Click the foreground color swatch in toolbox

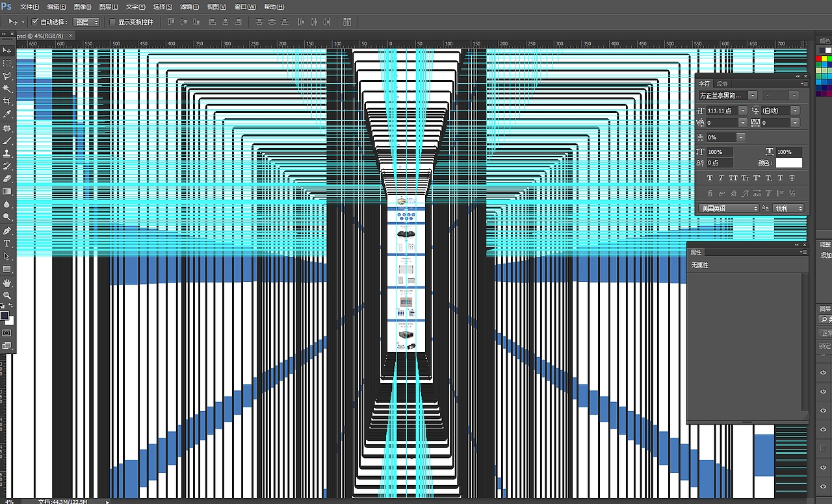coord(5,316)
